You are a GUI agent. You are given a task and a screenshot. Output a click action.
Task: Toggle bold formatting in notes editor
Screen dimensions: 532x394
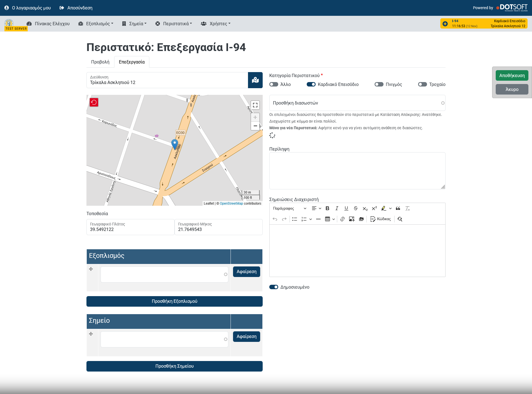pos(327,209)
